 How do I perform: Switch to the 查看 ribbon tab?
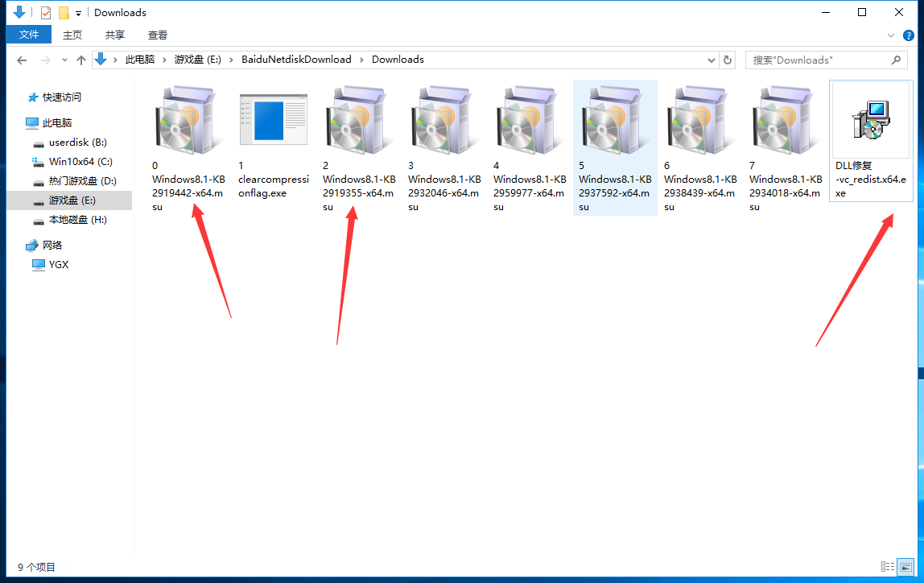point(158,35)
